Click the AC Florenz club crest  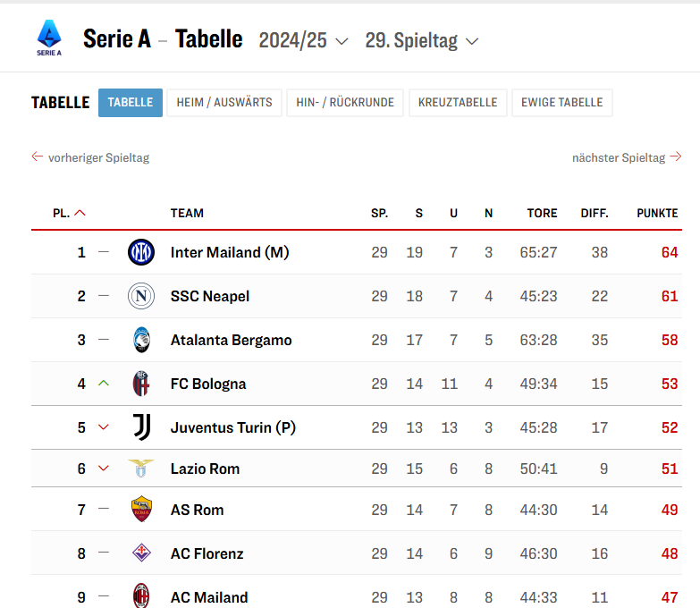click(x=141, y=553)
